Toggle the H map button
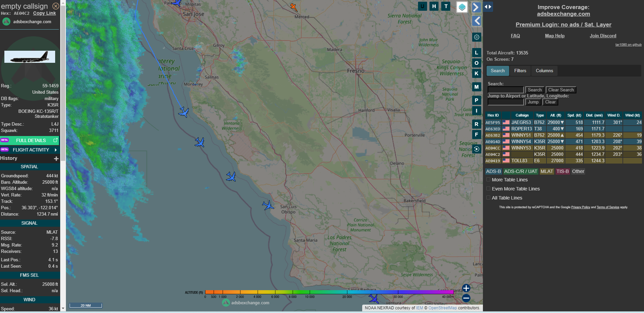Image resolution: width=644 pixels, height=313 pixels. click(x=434, y=6)
